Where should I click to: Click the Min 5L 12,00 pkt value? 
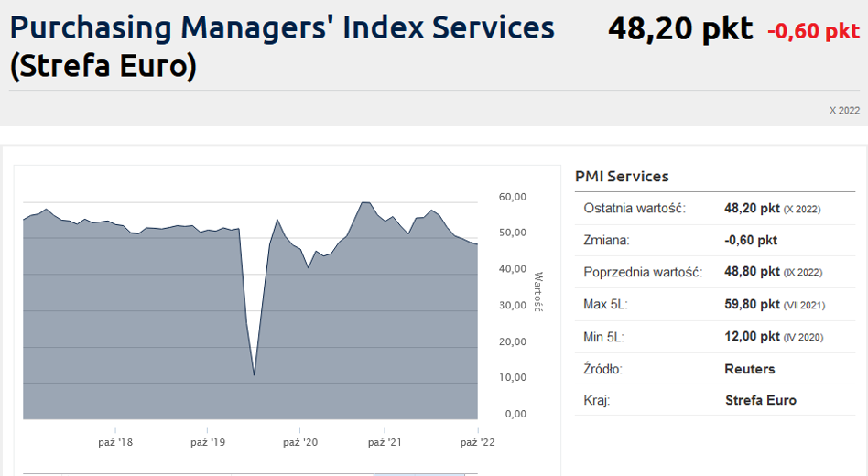point(752,337)
